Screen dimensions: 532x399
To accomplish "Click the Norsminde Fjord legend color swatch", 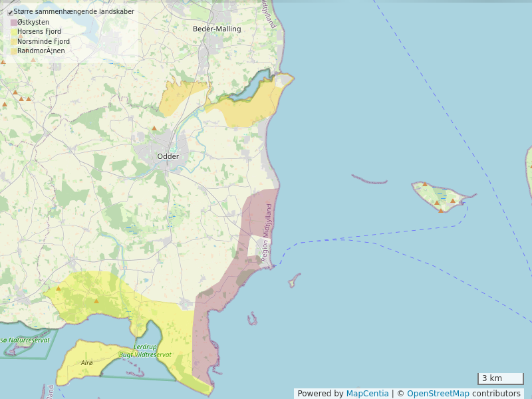I will (x=14, y=41).
